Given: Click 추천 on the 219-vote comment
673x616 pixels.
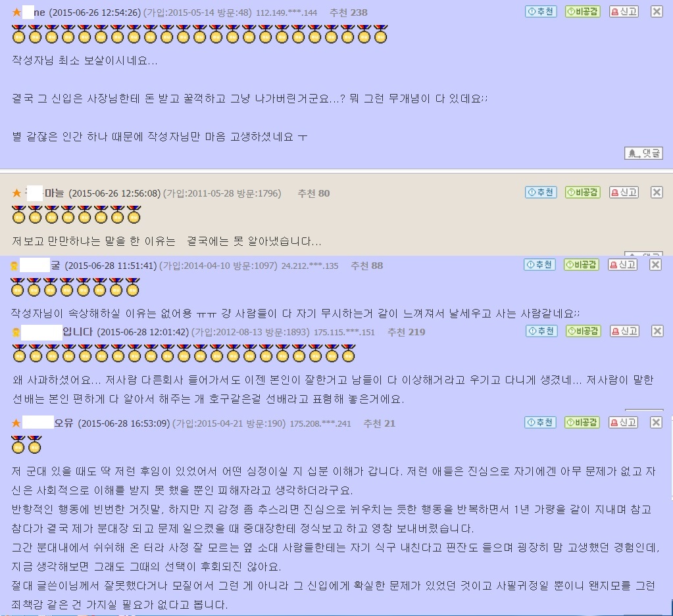Looking at the screenshot, I should [541, 331].
